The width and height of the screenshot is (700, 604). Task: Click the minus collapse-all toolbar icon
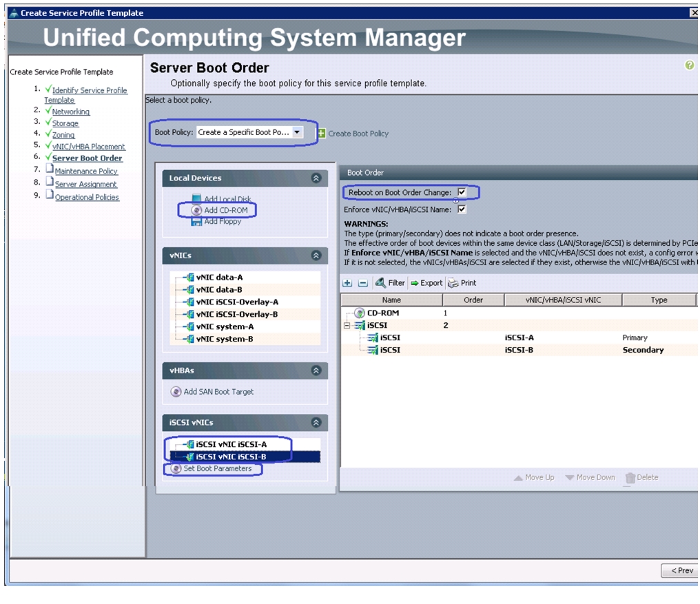363,283
